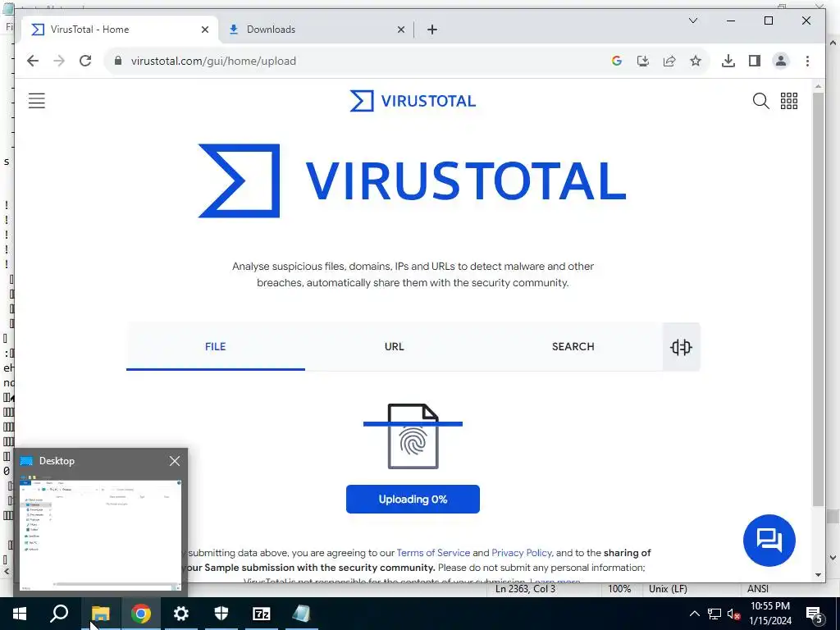Image resolution: width=840 pixels, height=630 pixels.
Task: Open the Terms of Service link
Action: point(433,553)
